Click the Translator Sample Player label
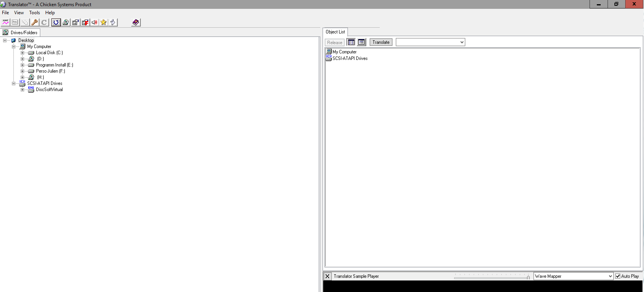 point(356,276)
